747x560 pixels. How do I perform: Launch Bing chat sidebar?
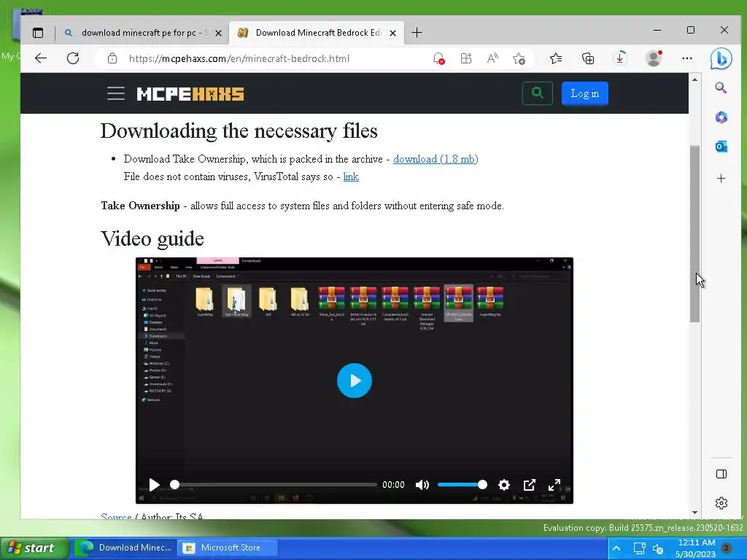coord(721,58)
